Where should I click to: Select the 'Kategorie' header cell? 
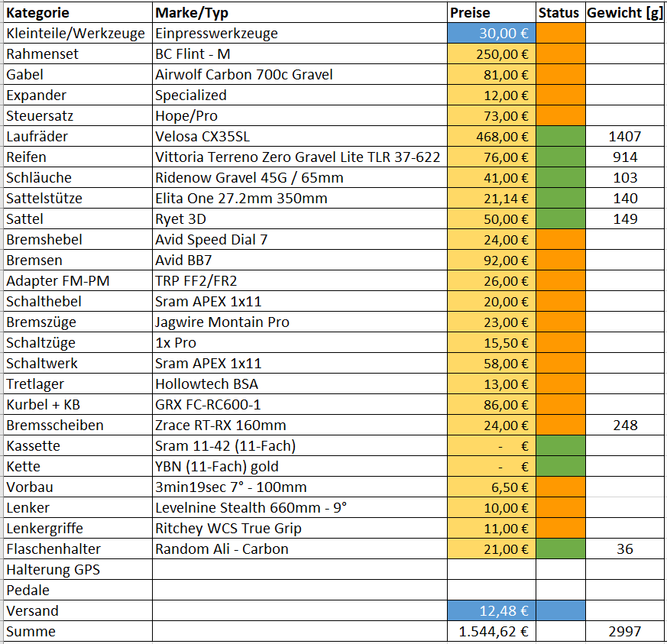tap(78, 12)
